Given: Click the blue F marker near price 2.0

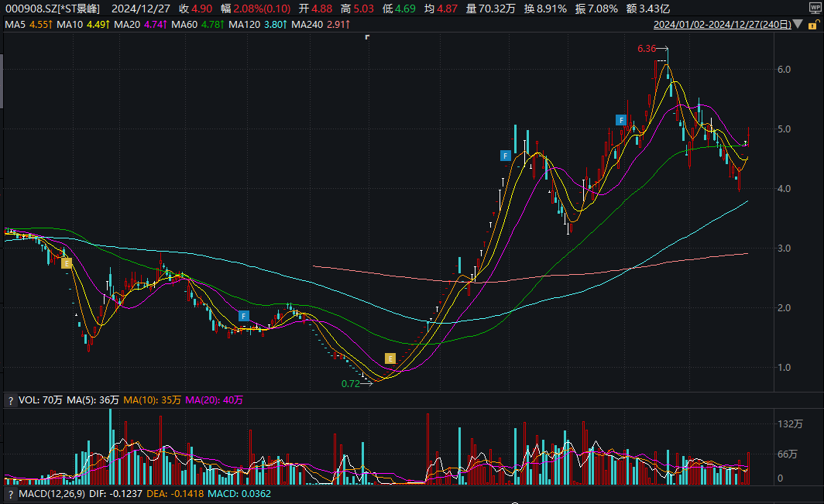Looking at the screenshot, I should (x=243, y=316).
